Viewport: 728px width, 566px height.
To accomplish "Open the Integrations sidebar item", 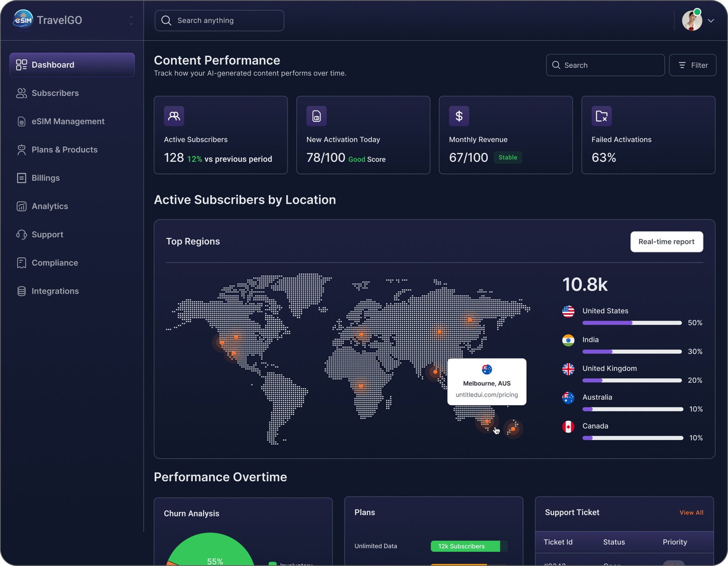I will [x=55, y=291].
